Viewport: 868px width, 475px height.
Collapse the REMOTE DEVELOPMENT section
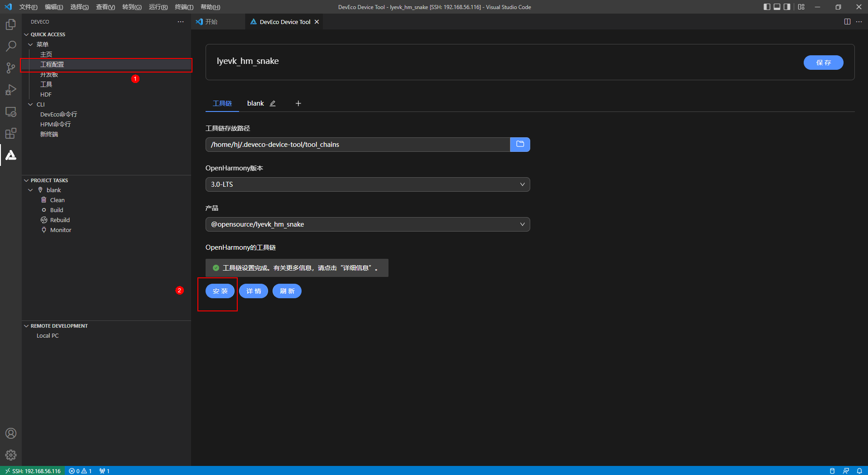[26, 326]
